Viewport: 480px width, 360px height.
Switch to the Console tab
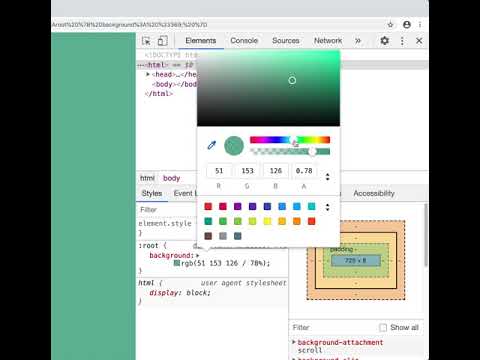click(x=244, y=41)
